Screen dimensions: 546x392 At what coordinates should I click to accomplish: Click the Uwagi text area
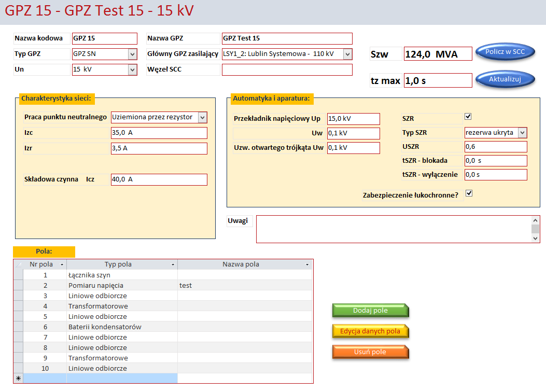[x=394, y=229]
